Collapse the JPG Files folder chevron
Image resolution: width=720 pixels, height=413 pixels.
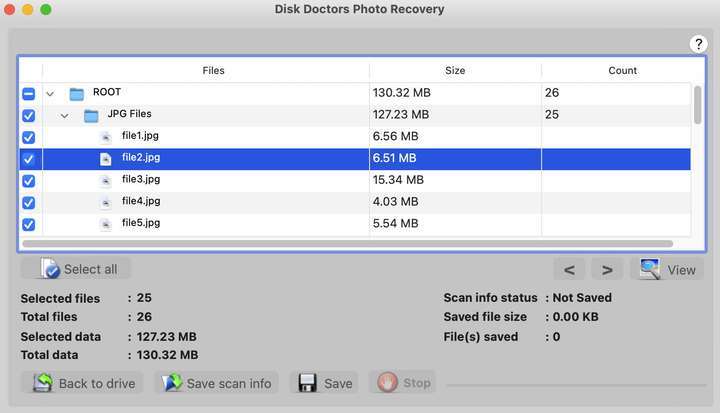[65, 116]
